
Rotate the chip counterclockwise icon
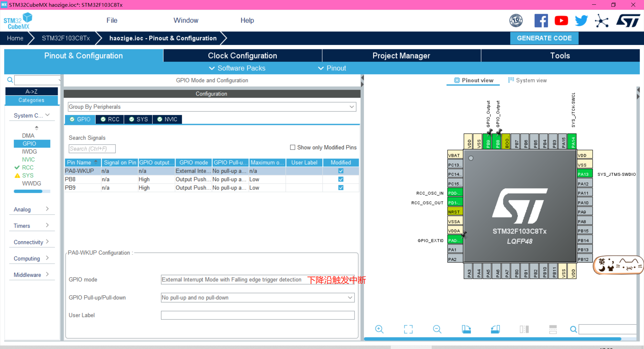click(x=495, y=329)
